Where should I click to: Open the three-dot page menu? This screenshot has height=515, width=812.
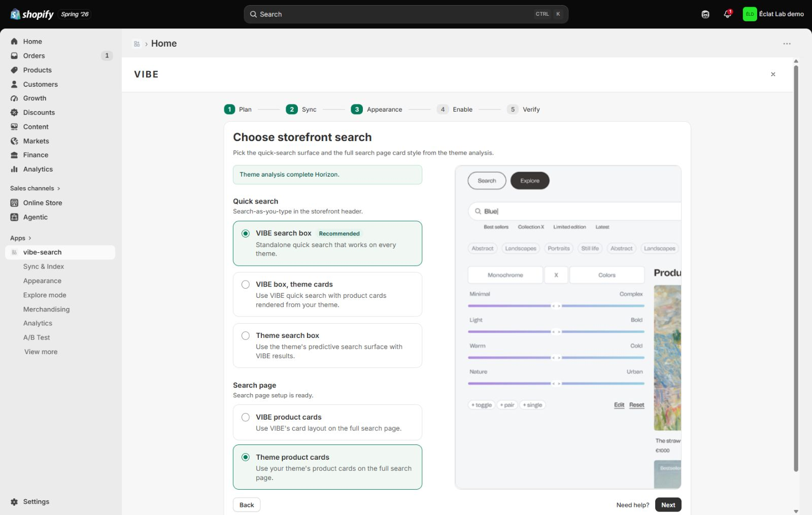tap(787, 44)
